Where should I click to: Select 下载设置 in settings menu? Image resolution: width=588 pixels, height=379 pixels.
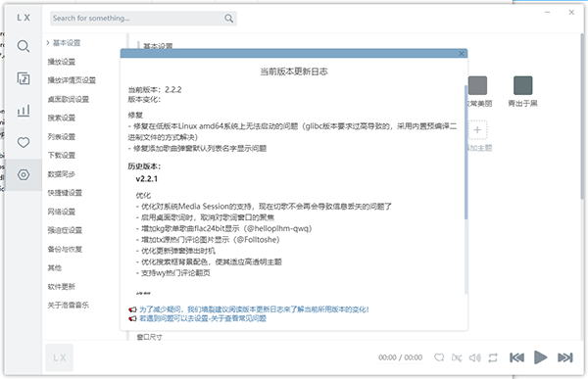point(62,155)
